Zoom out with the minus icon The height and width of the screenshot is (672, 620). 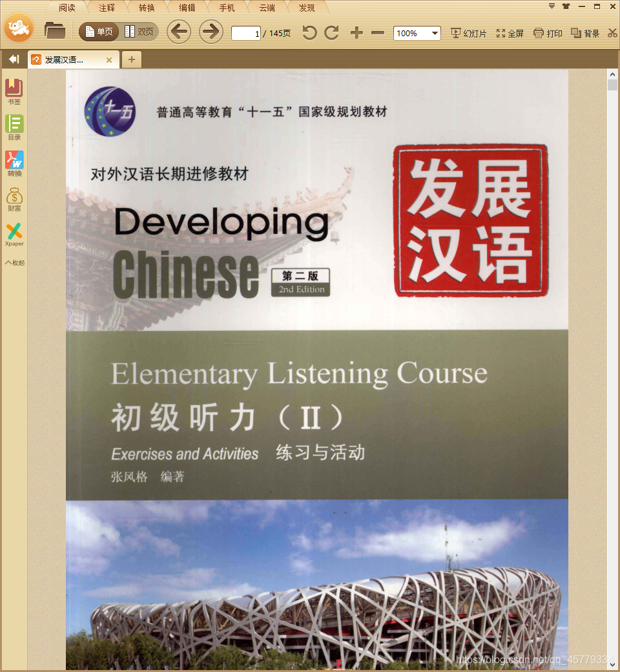[377, 33]
